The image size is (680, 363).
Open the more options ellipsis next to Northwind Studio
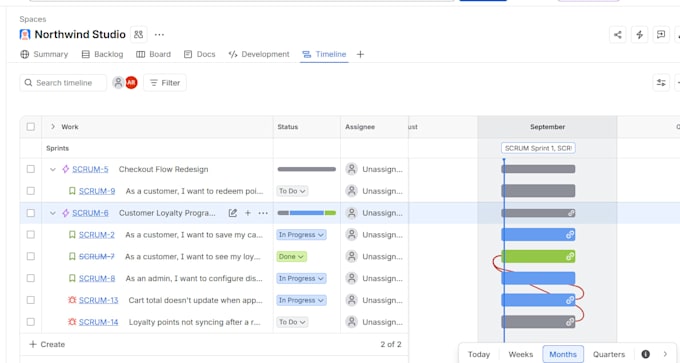click(159, 34)
